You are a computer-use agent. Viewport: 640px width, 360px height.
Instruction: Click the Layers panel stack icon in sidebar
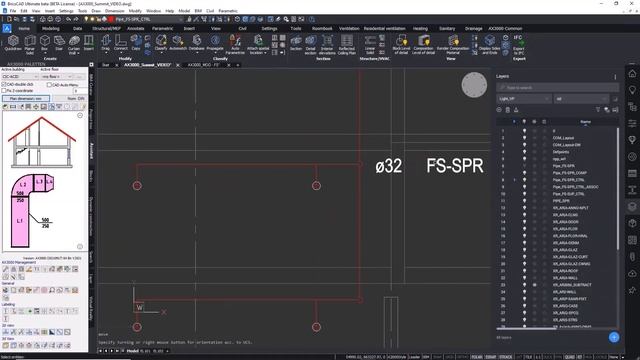tap(632, 206)
